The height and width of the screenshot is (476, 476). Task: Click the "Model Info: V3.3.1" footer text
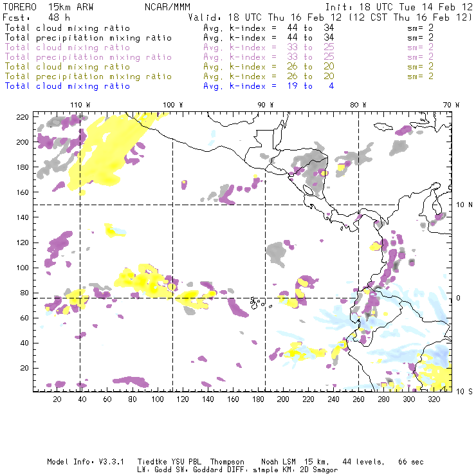click(86, 462)
